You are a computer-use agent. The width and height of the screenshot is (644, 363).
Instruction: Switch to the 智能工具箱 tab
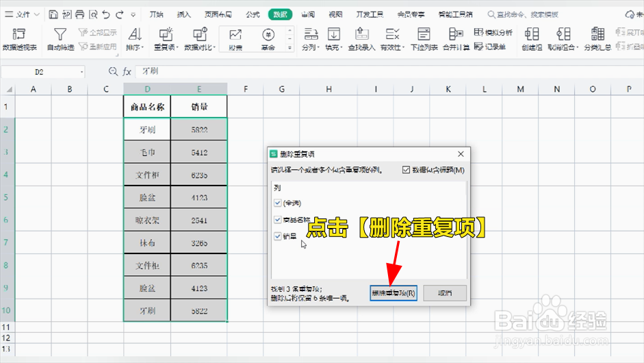[455, 15]
